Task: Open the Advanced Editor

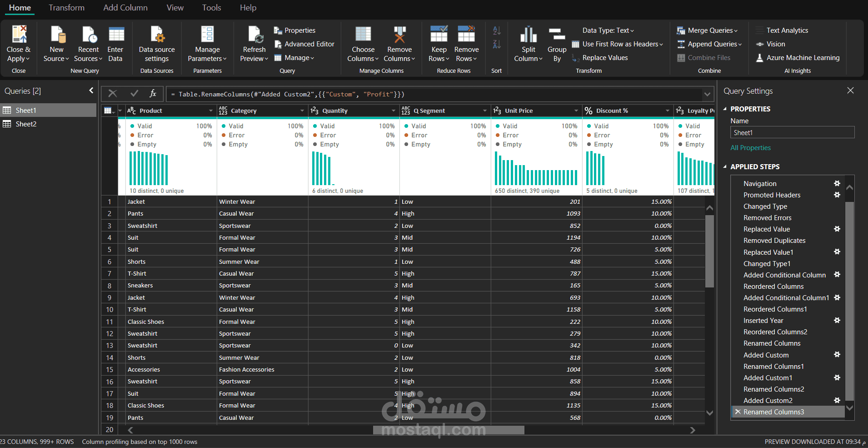Action: point(304,44)
